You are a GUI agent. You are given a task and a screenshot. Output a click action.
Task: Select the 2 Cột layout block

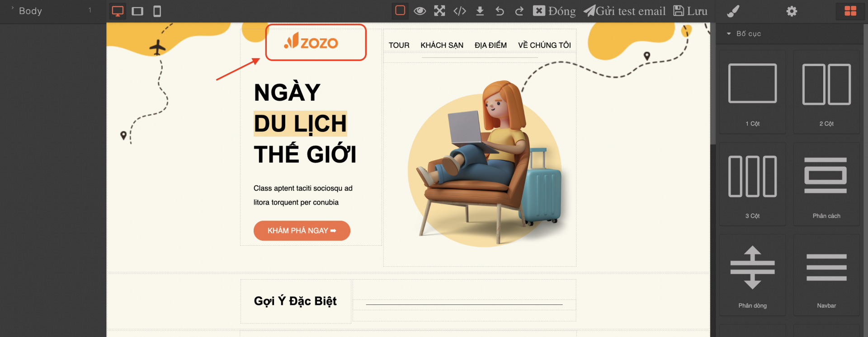pos(826,92)
